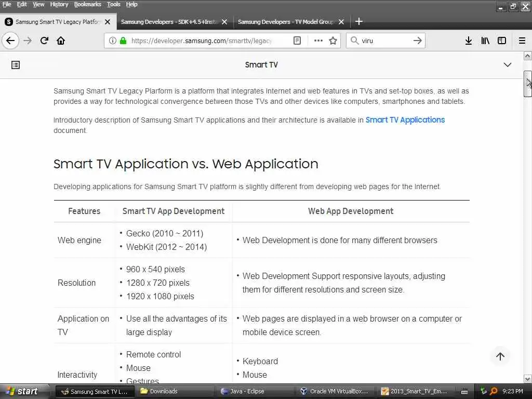Switch to Oracle VM VirtualBox taskbar window
This screenshot has width=532, height=399.
334,392
